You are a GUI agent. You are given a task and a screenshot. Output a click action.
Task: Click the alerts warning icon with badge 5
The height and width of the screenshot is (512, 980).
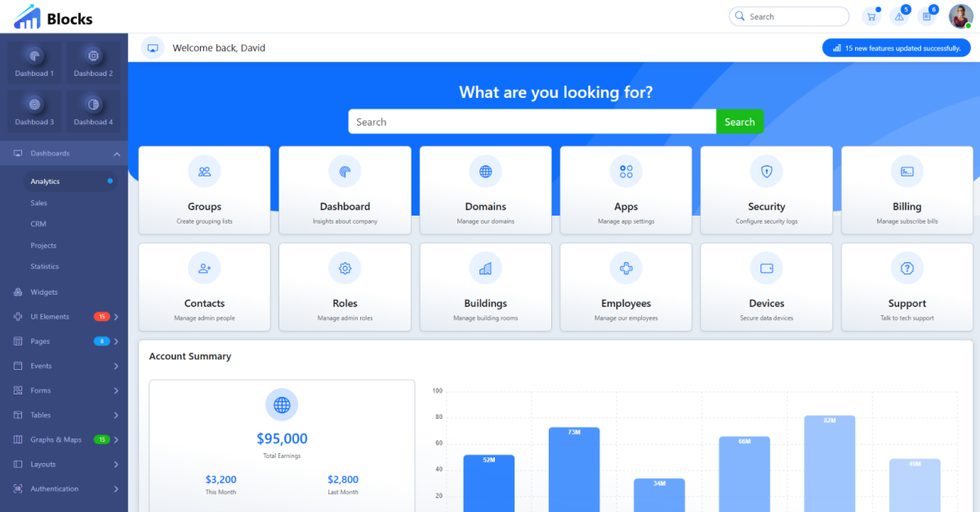(x=899, y=16)
